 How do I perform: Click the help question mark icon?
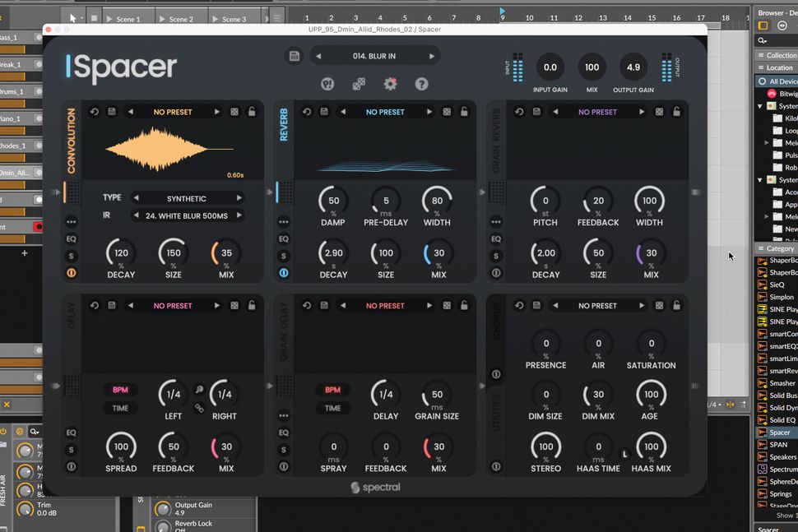pos(421,83)
